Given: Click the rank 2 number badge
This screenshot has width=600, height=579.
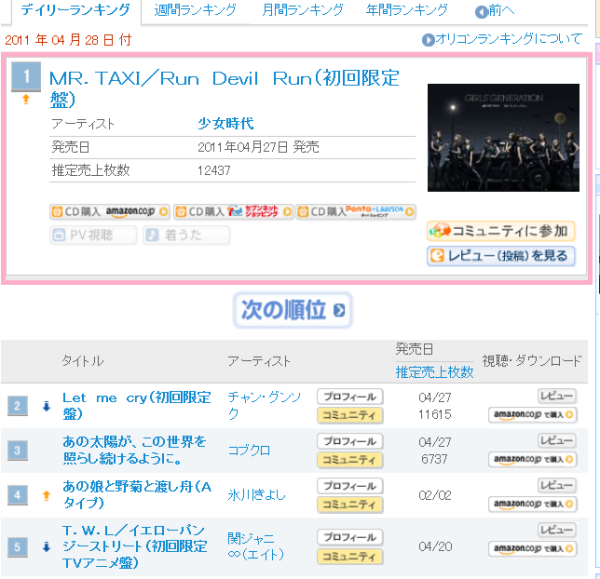Looking at the screenshot, I should (x=17, y=405).
